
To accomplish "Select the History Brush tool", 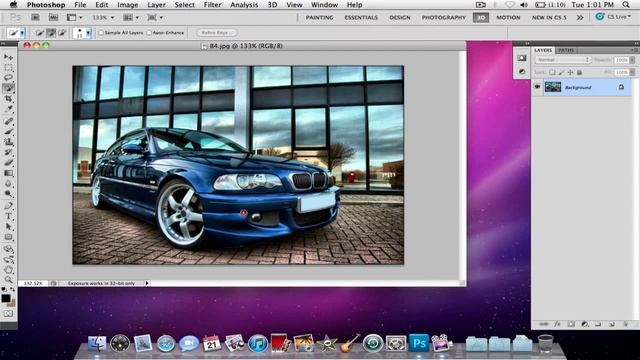I will [8, 152].
